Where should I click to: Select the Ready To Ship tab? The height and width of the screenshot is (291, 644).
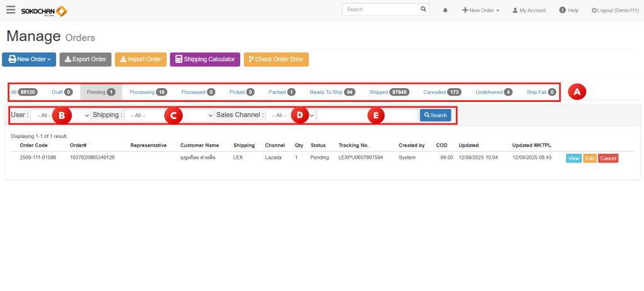point(332,92)
